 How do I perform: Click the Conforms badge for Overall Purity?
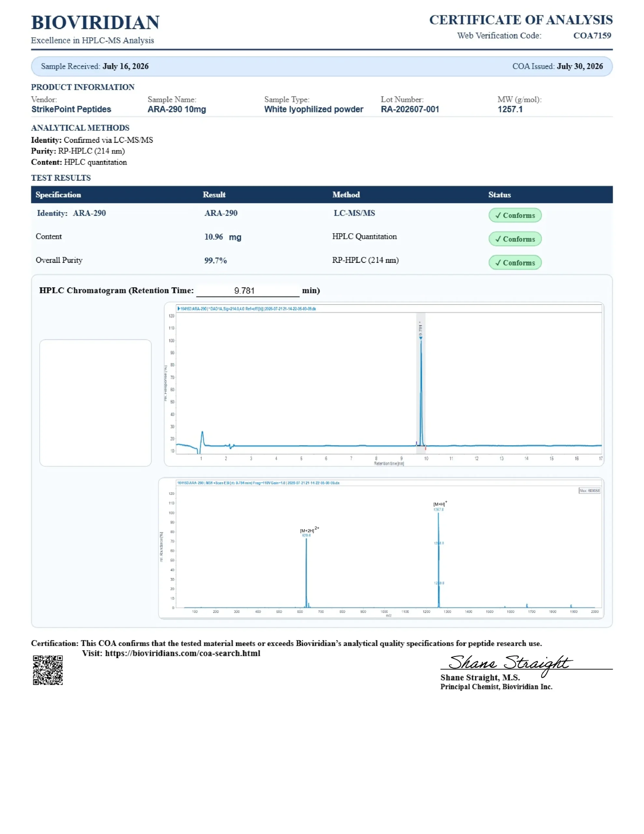(515, 263)
